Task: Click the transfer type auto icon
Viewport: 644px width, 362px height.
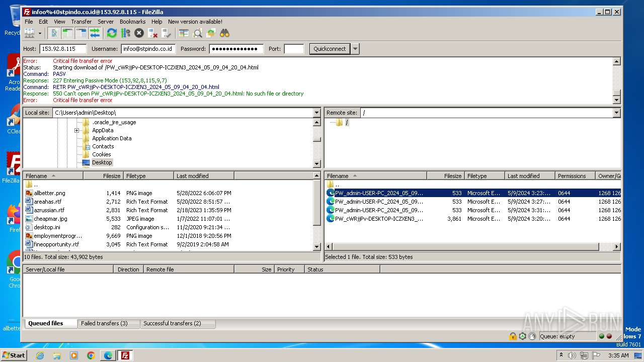Action: (523, 336)
